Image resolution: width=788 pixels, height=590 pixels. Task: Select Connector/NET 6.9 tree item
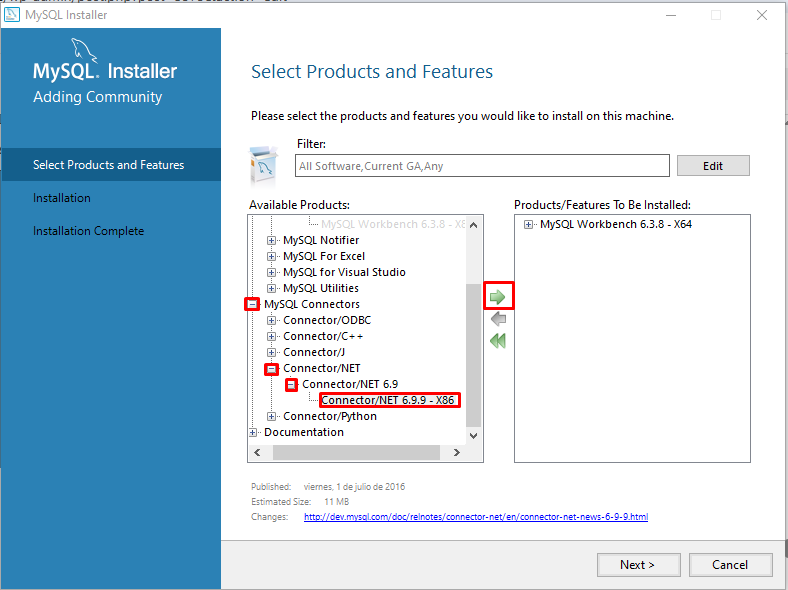pos(350,384)
